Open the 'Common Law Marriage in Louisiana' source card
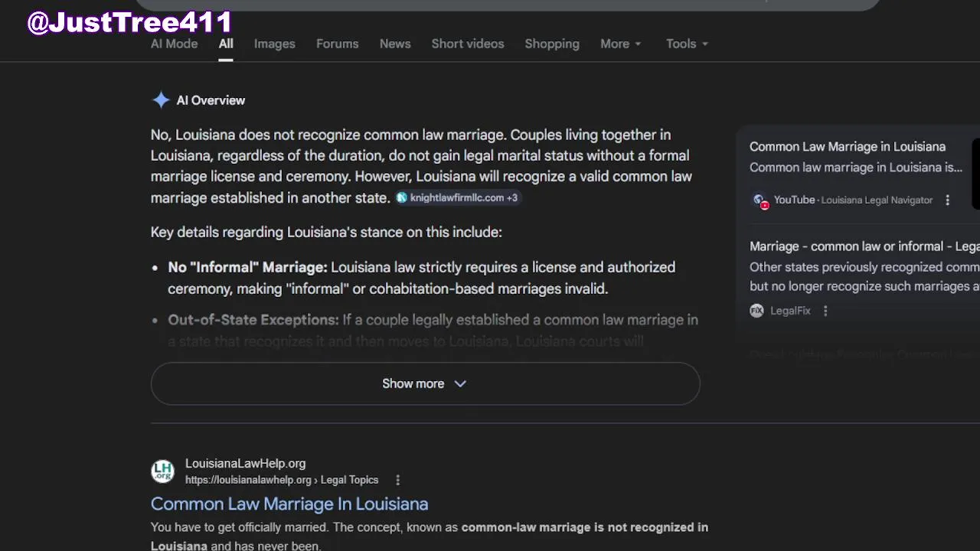This screenshot has height=551, width=980. pyautogui.click(x=848, y=147)
